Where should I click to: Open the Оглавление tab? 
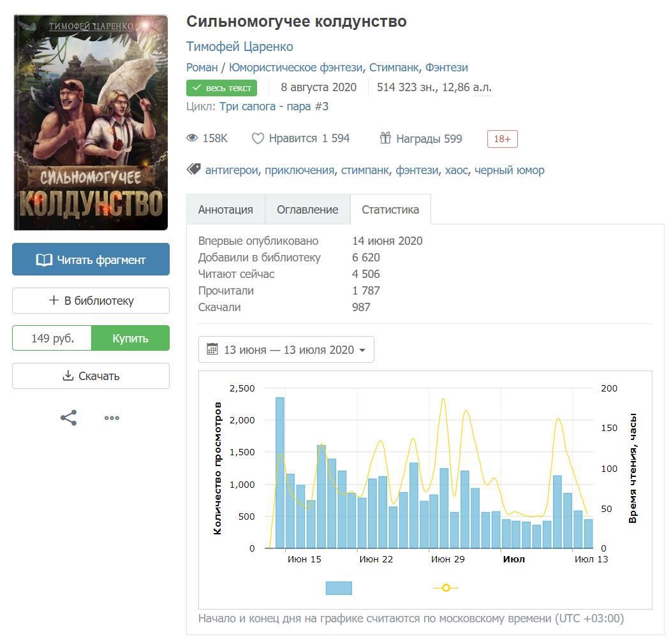pyautogui.click(x=307, y=210)
